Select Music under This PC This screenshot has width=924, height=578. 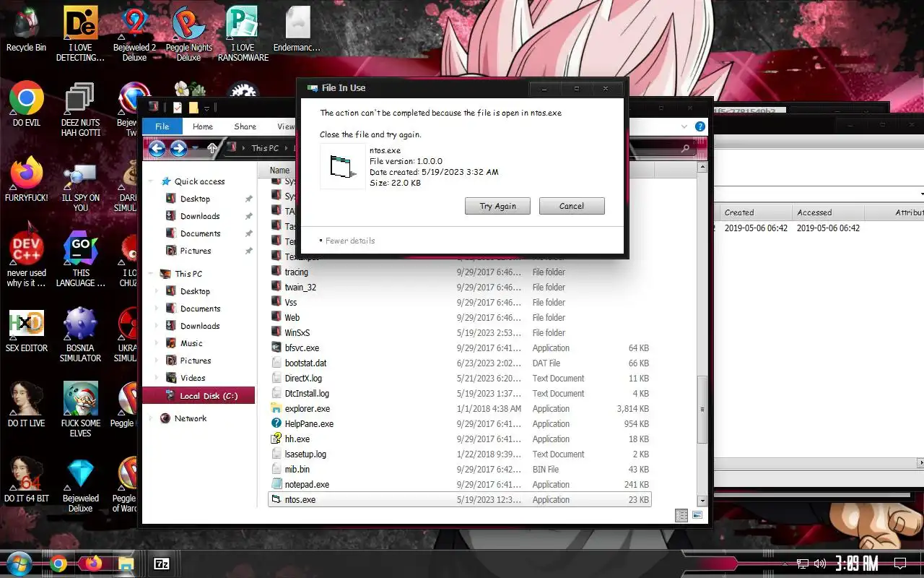191,343
